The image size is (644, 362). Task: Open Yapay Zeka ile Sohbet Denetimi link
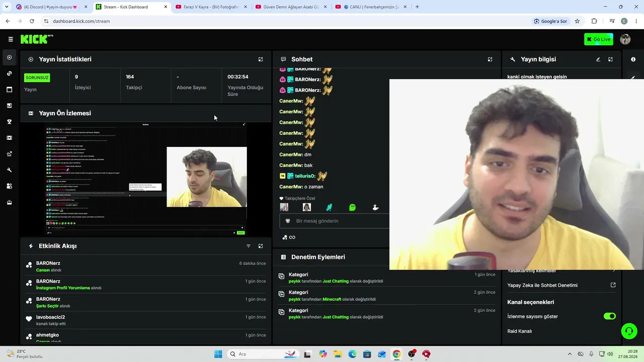coord(542,285)
